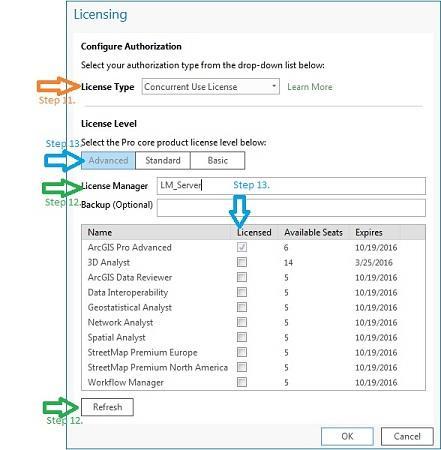The image size is (441, 450).
Task: Select the Workflow Manager row name
Action: click(126, 382)
